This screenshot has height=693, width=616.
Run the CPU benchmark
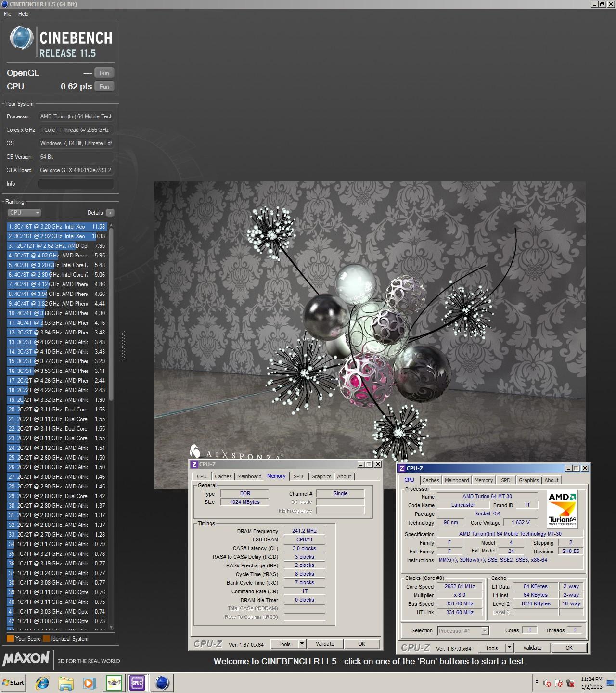pos(104,87)
